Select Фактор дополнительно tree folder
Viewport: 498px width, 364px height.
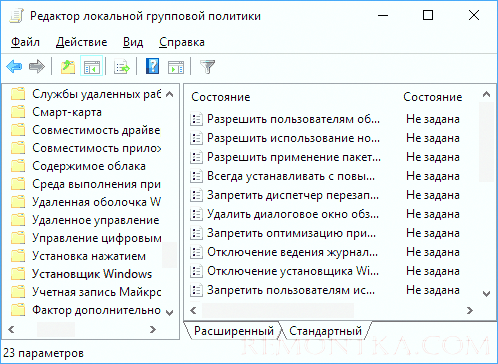click(86, 310)
